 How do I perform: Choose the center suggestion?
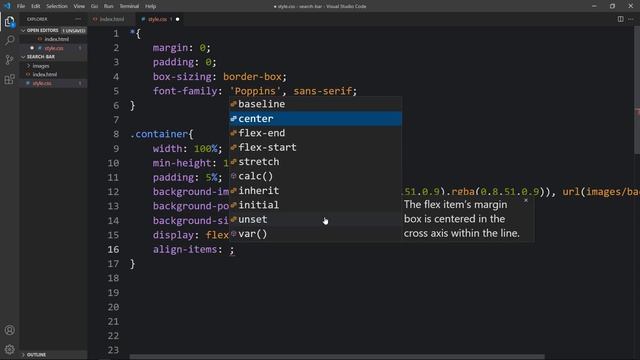pyautogui.click(x=316, y=119)
